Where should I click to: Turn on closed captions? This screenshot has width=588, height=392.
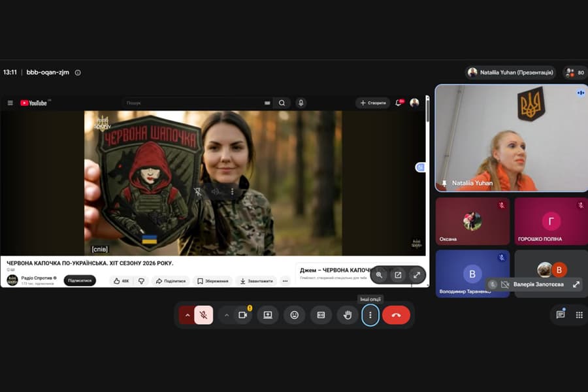[321, 315]
